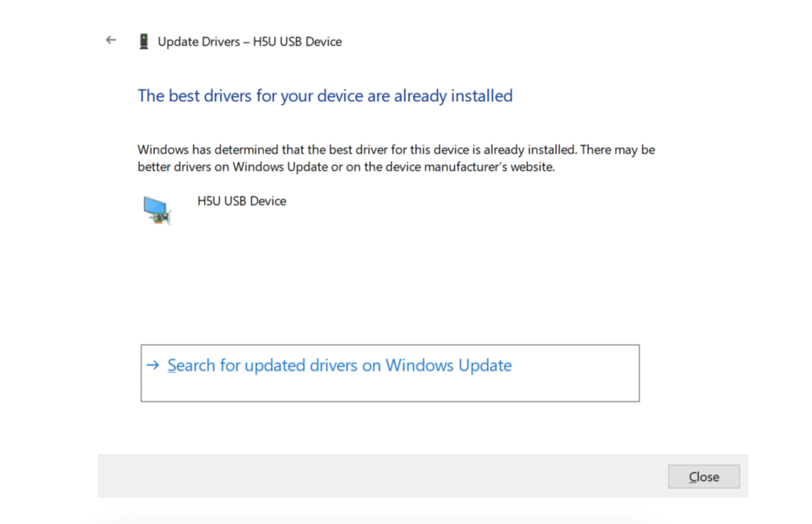Go back using the back arrow

tap(111, 40)
